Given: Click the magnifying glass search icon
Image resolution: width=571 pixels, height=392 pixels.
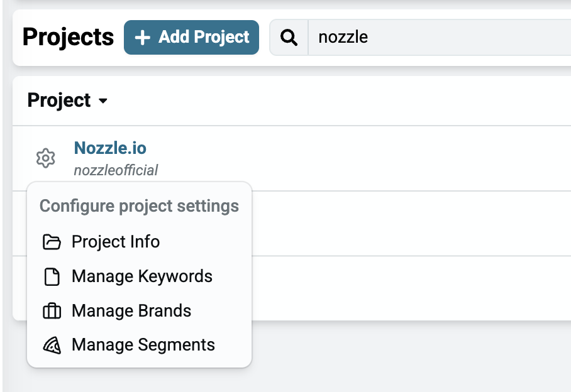Looking at the screenshot, I should (289, 38).
